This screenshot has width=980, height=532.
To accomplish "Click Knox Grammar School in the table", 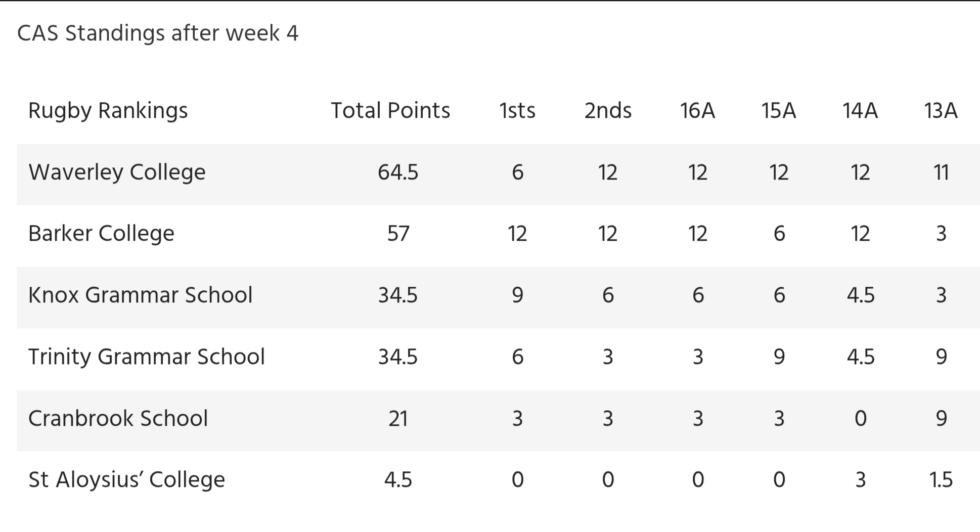I will click(x=140, y=295).
